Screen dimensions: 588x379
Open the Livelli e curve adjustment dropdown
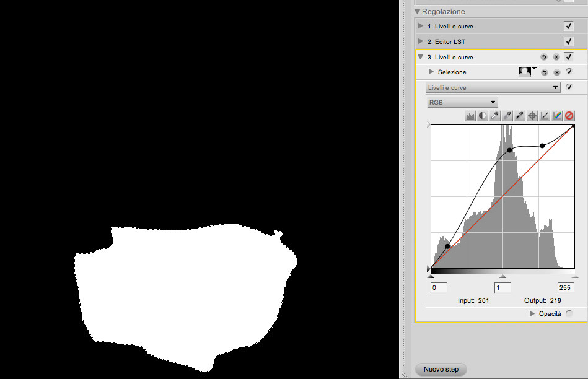[493, 87]
